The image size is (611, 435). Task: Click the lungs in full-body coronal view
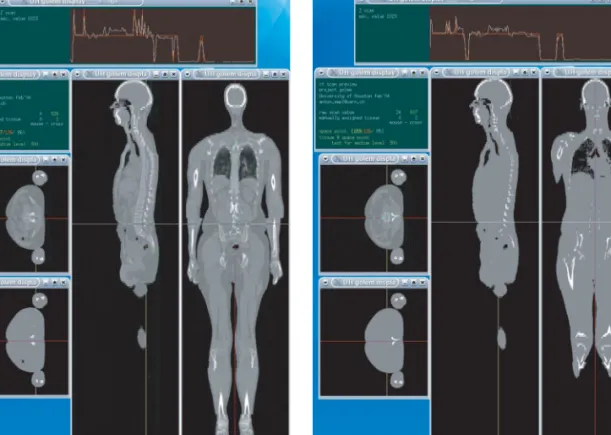(x=235, y=162)
